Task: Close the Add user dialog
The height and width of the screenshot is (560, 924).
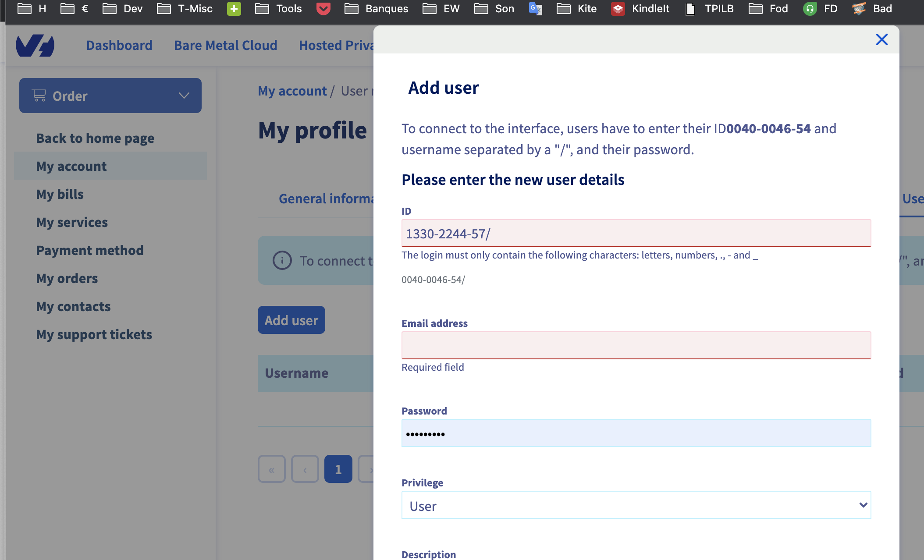Action: tap(881, 39)
